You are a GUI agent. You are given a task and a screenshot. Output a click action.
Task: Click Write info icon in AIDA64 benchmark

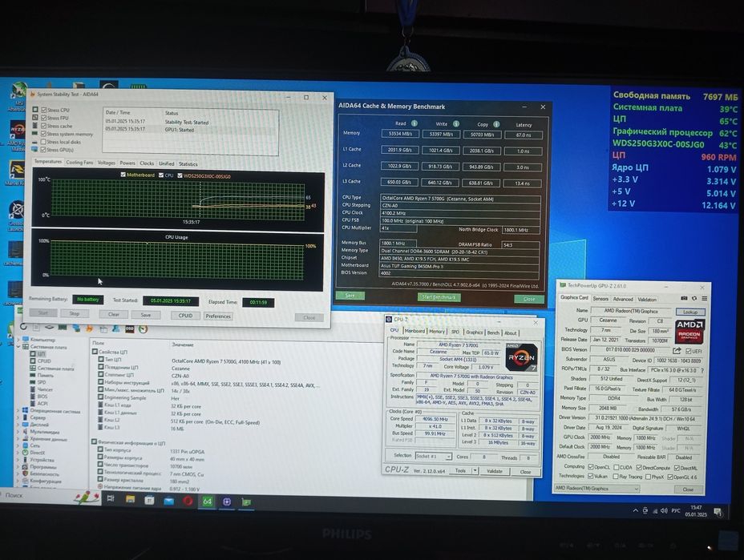click(455, 123)
